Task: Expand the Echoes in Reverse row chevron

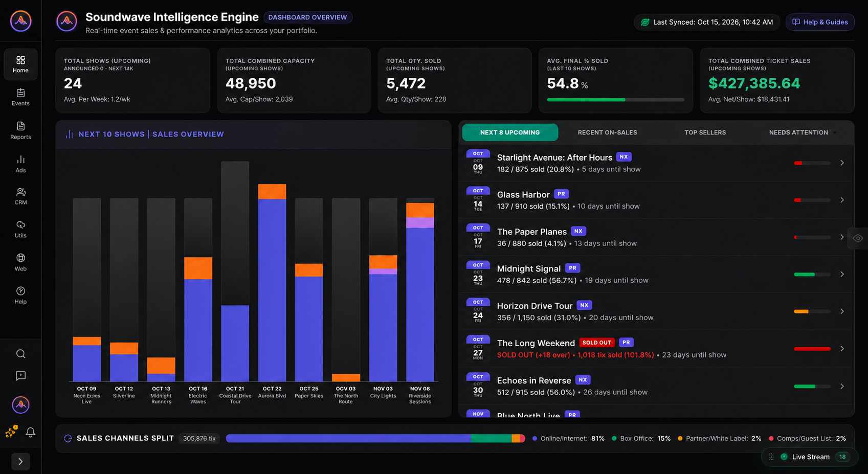Action: [842, 386]
